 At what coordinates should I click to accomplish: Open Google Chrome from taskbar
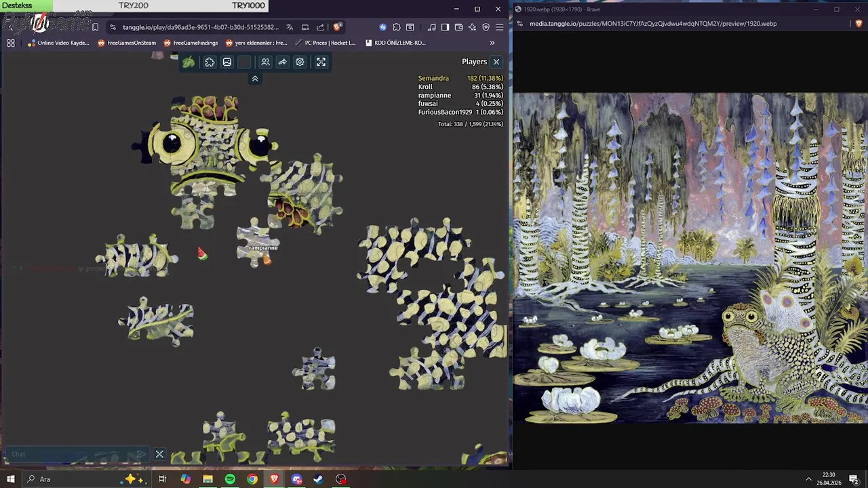(x=252, y=479)
